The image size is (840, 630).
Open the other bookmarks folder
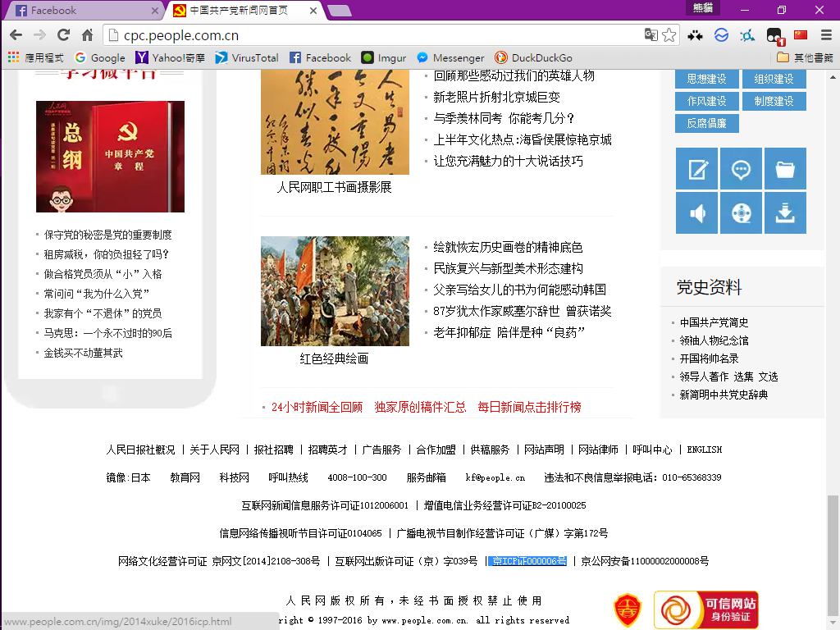805,57
